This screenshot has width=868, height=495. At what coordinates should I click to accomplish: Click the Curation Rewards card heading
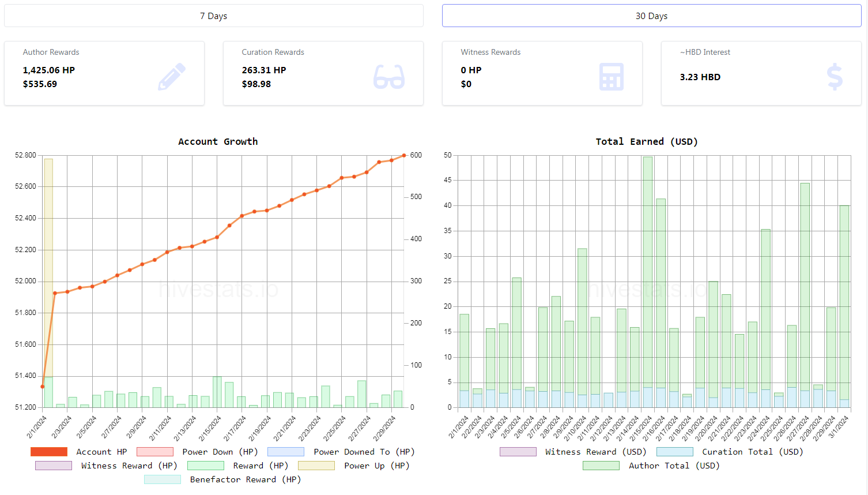273,52
